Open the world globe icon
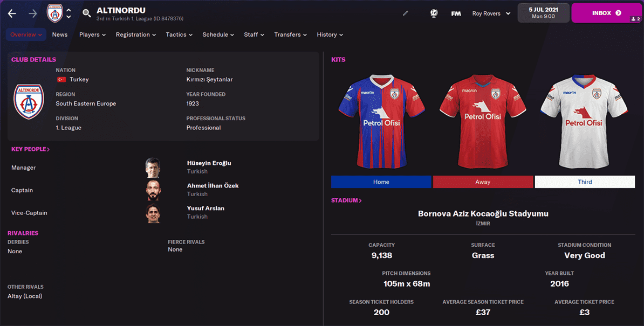Viewport: 644px width, 326px height. click(x=434, y=13)
